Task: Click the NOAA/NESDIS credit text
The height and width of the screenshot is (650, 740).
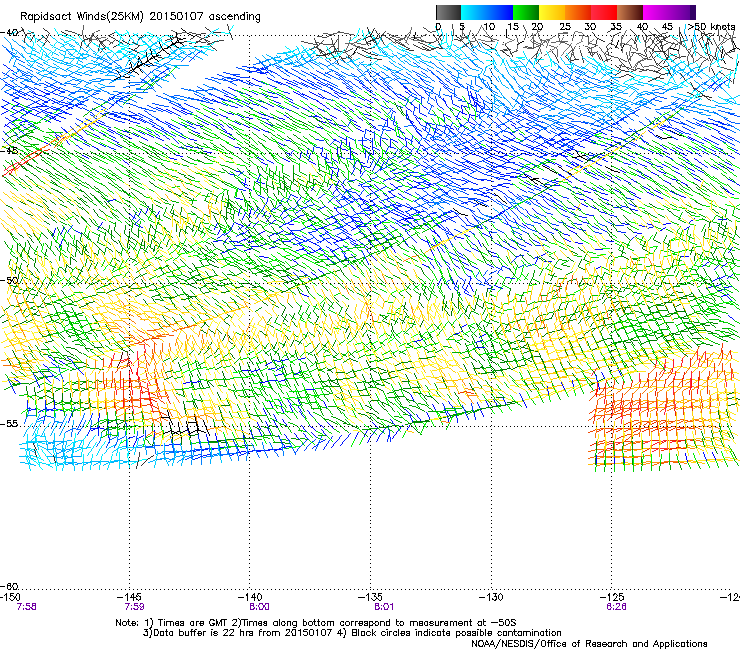Action: [x=589, y=644]
